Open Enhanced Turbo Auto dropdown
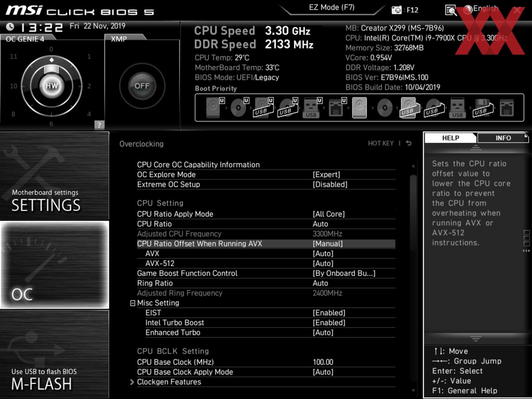This screenshot has width=532, height=399. 323,332
